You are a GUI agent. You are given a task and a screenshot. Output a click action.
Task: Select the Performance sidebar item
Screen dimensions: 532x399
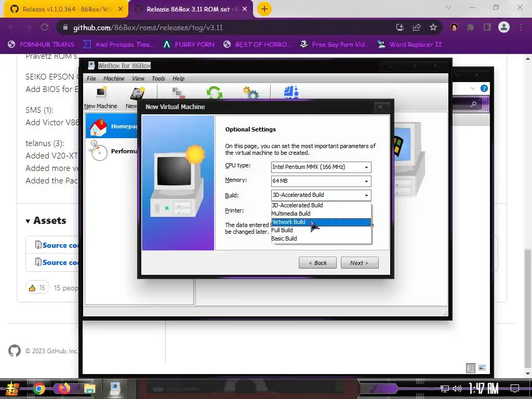point(113,151)
